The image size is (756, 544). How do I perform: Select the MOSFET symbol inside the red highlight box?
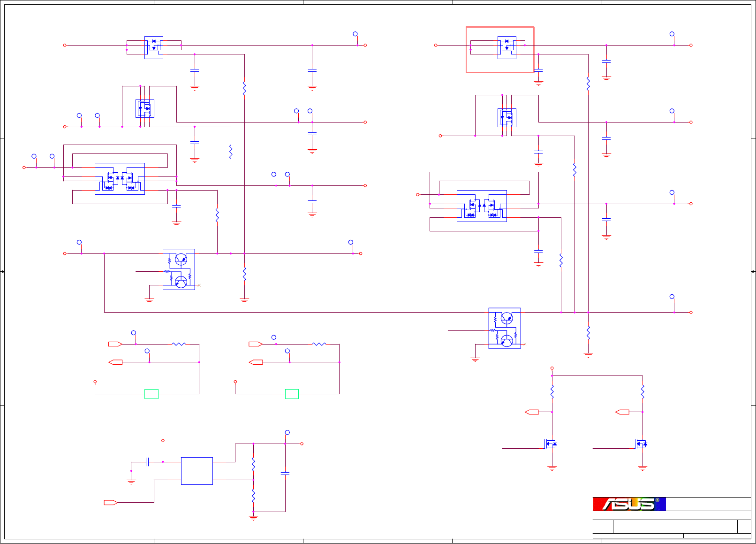[507, 47]
